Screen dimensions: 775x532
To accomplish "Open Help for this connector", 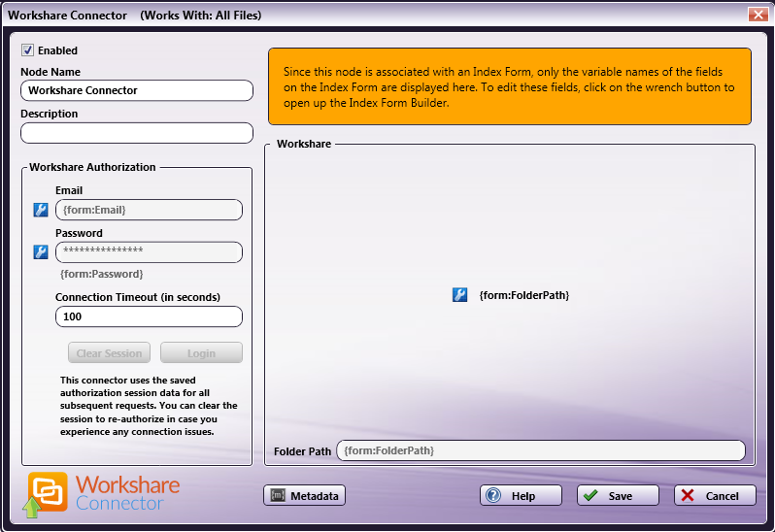I will click(521, 495).
